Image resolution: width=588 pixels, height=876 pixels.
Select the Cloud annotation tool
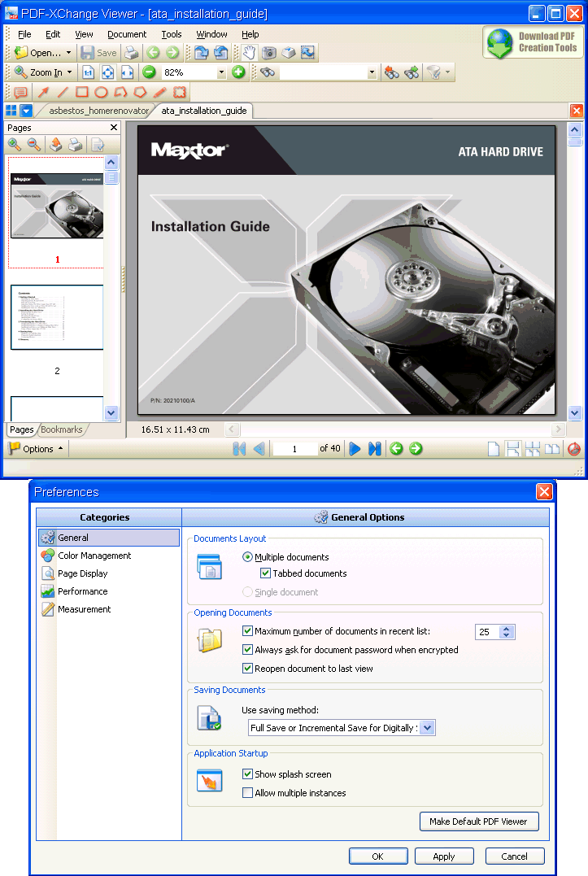[x=179, y=92]
